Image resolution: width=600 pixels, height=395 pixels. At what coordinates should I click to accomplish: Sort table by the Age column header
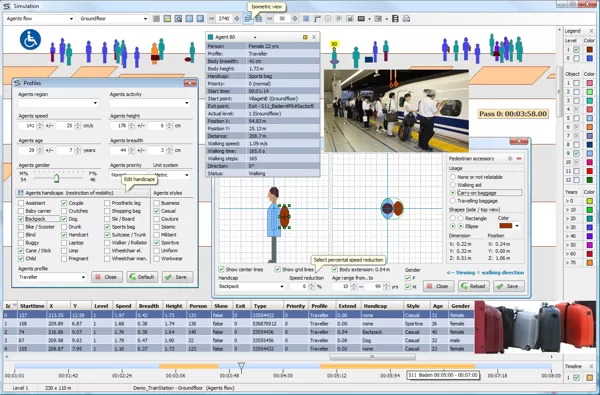click(x=438, y=306)
